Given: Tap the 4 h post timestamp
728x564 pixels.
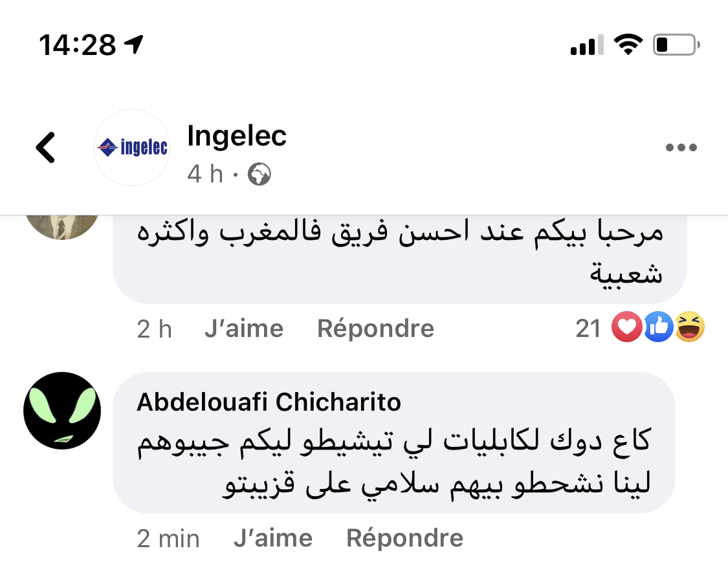Looking at the screenshot, I should [x=204, y=174].
